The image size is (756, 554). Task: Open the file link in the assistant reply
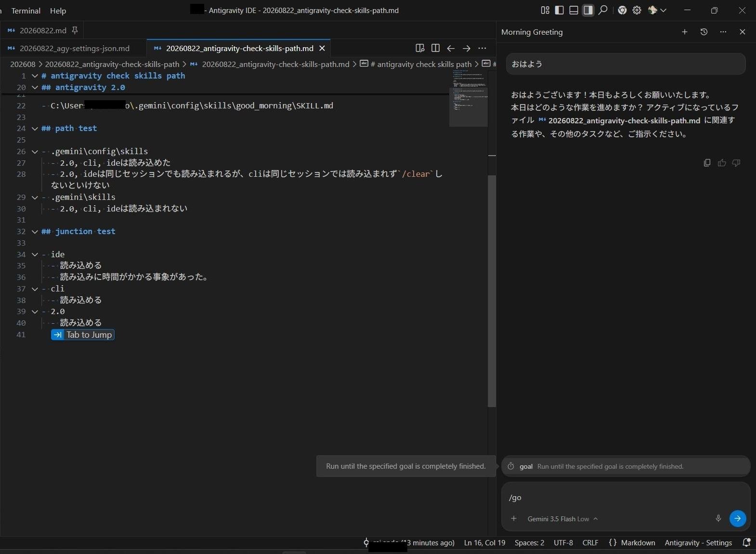tap(619, 120)
